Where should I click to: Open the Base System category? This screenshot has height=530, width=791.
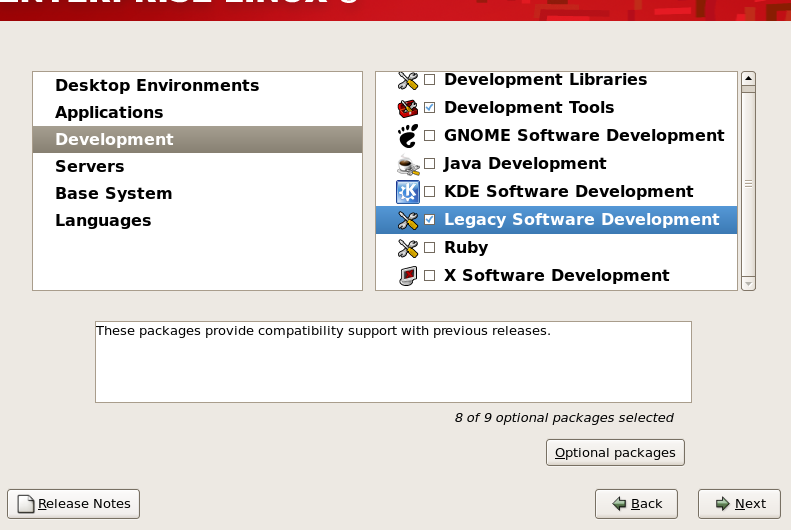coord(114,193)
